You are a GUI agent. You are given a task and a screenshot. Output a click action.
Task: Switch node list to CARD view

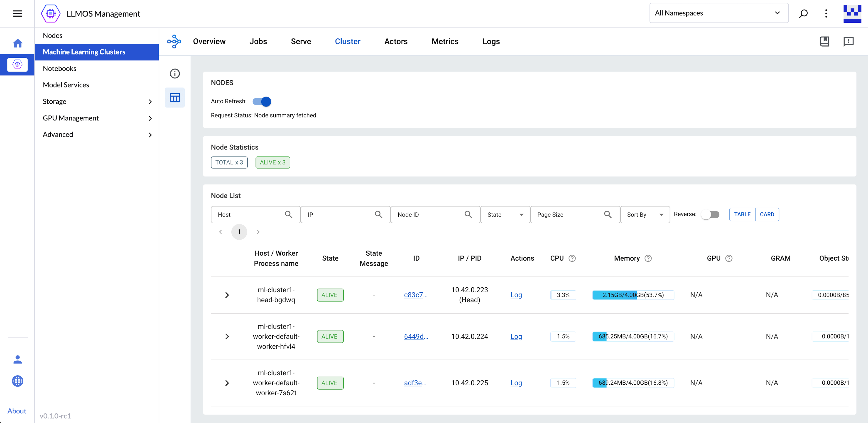pyautogui.click(x=767, y=214)
